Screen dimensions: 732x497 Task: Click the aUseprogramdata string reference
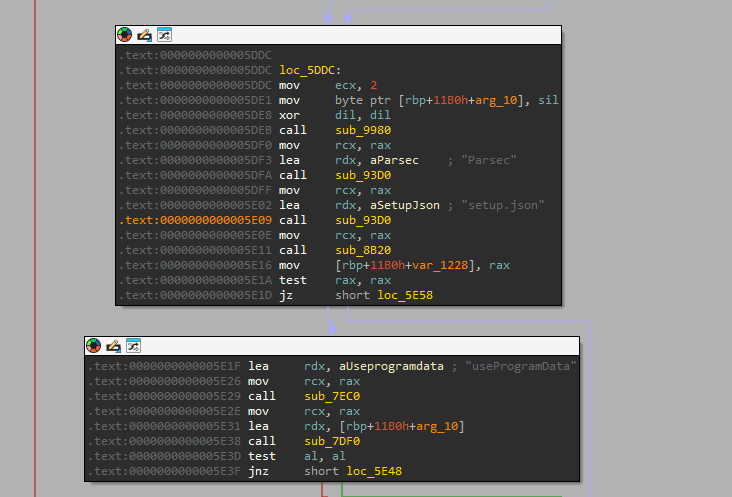(x=391, y=366)
